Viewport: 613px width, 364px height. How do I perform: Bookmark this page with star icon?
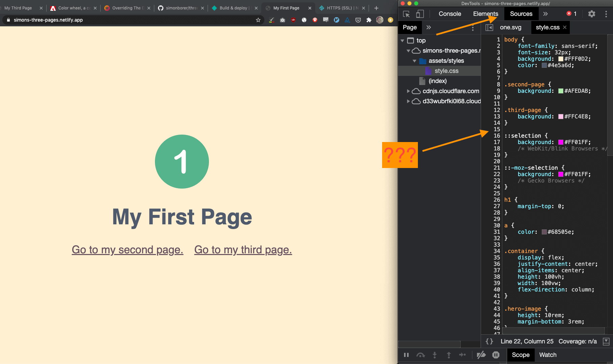258,20
